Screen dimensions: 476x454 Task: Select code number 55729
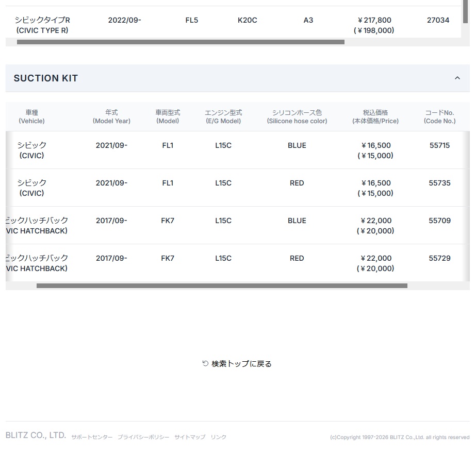click(x=439, y=258)
